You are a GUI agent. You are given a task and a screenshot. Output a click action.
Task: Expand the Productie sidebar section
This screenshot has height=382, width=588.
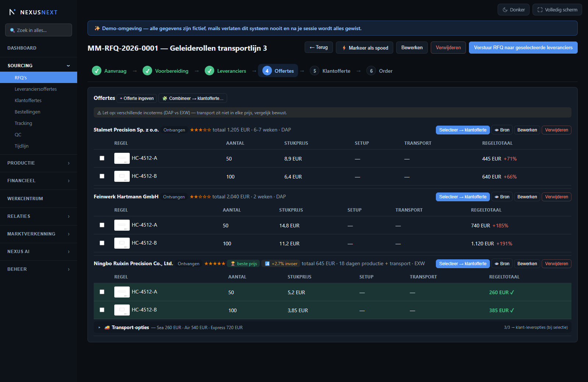(x=39, y=163)
